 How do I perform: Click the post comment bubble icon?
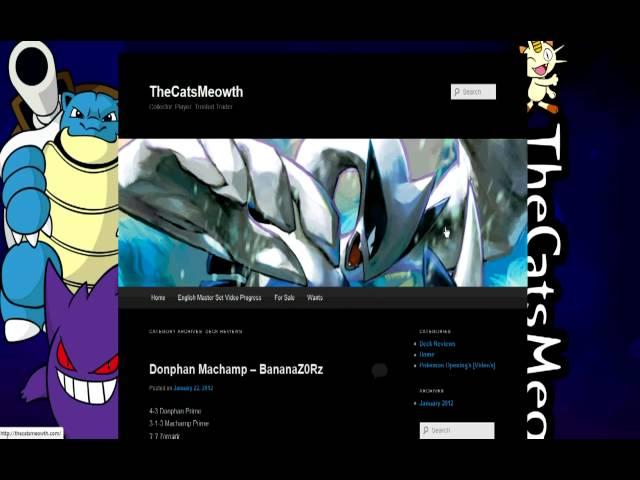click(x=379, y=370)
